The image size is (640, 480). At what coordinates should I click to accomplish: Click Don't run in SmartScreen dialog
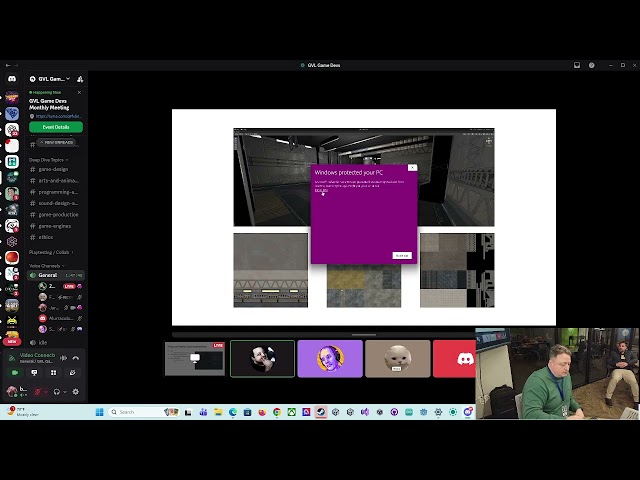tap(402, 256)
